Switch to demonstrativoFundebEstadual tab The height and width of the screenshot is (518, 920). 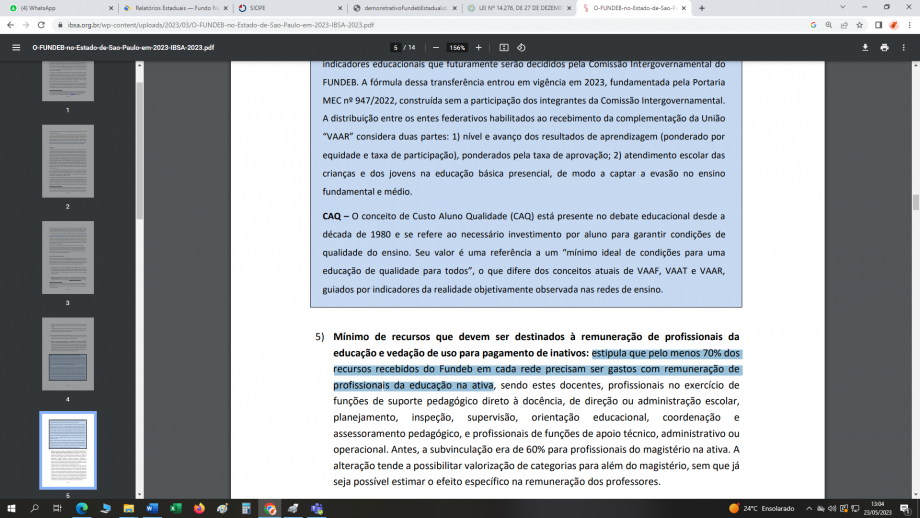pos(405,8)
